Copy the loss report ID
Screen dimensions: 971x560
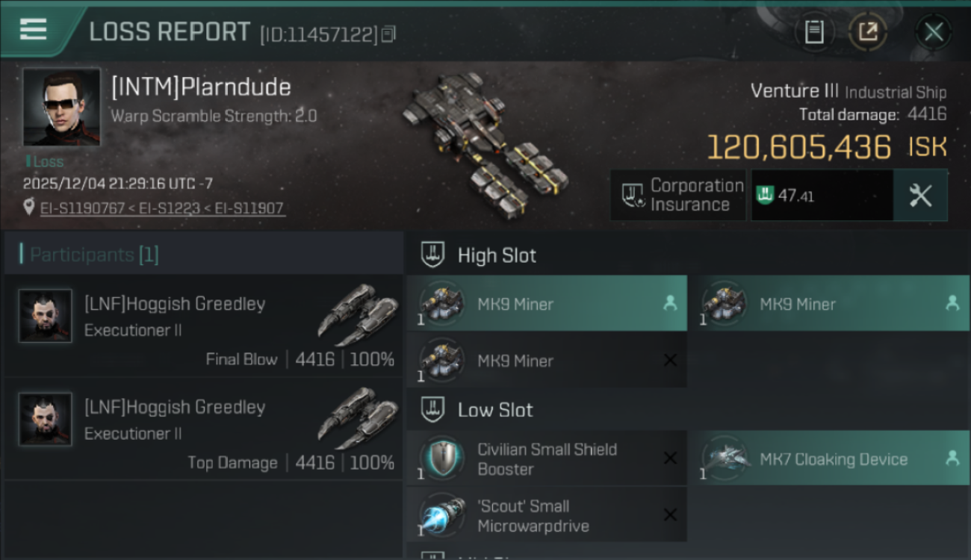coord(388,34)
